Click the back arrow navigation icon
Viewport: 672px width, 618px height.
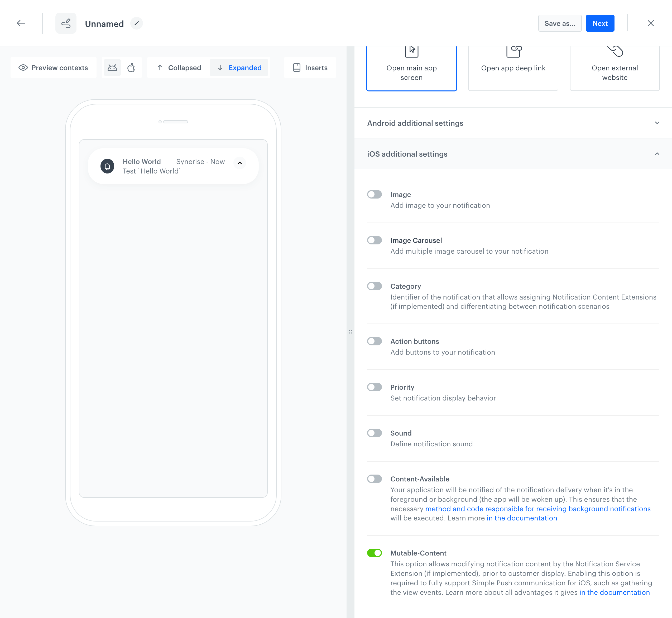(21, 23)
